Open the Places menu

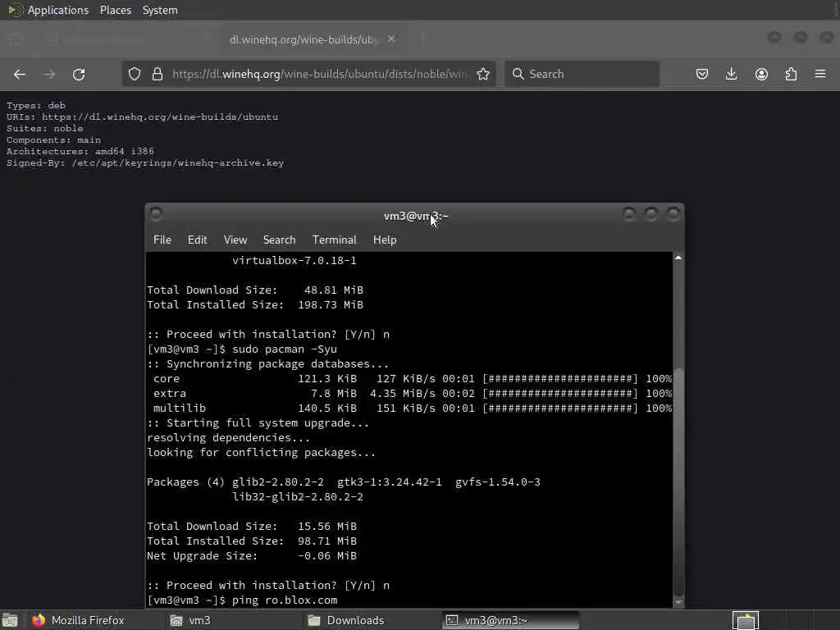(x=115, y=10)
